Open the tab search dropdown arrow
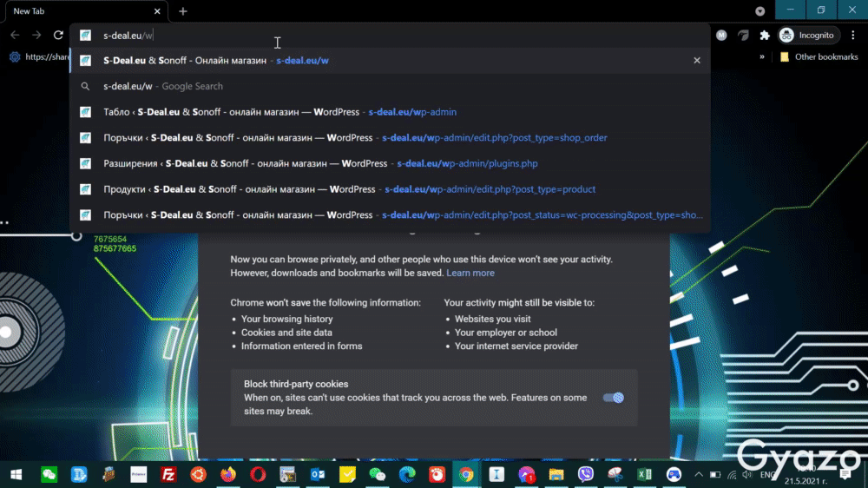Image resolution: width=868 pixels, height=488 pixels. click(x=760, y=11)
